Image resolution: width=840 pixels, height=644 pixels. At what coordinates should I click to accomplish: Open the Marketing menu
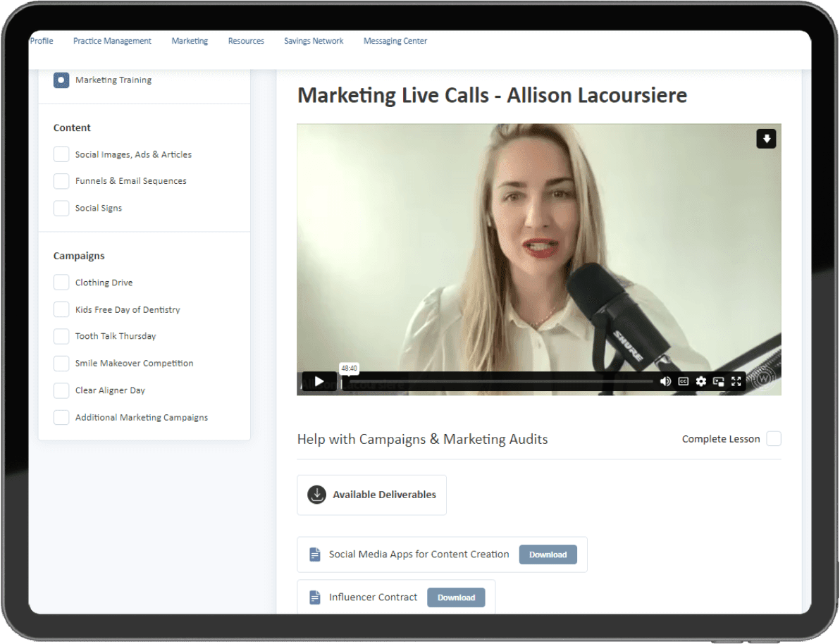point(190,41)
